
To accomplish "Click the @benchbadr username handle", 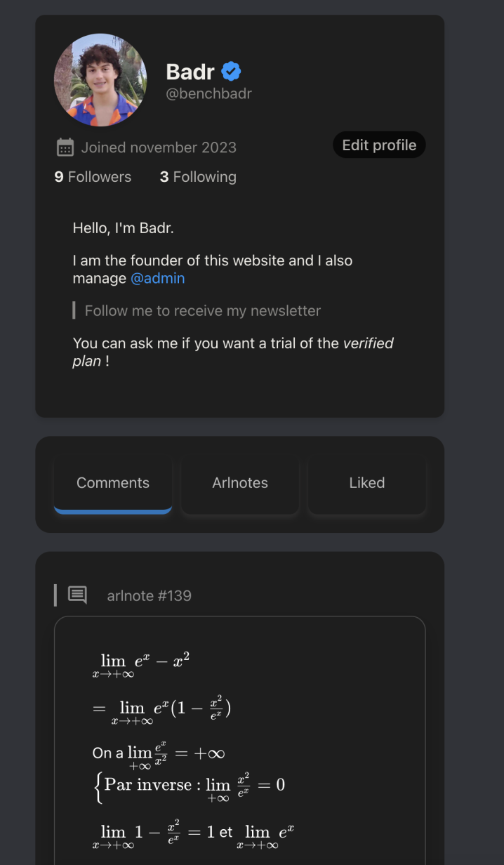I will coord(208,93).
